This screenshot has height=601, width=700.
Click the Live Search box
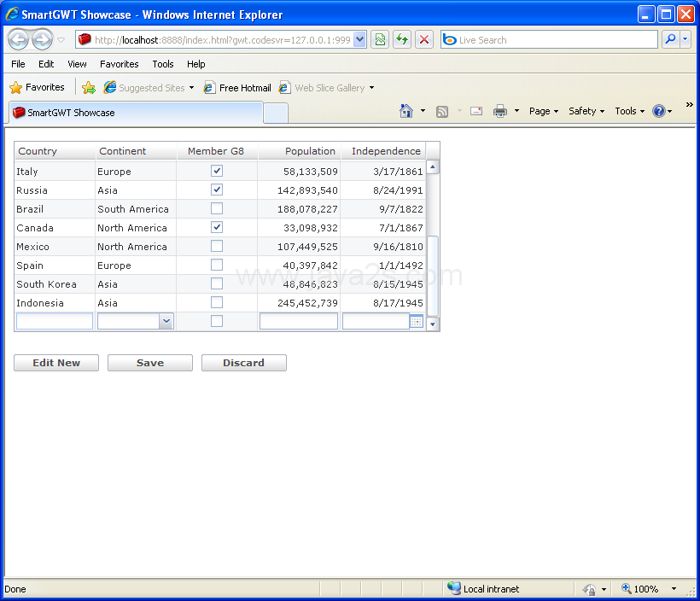(x=549, y=40)
